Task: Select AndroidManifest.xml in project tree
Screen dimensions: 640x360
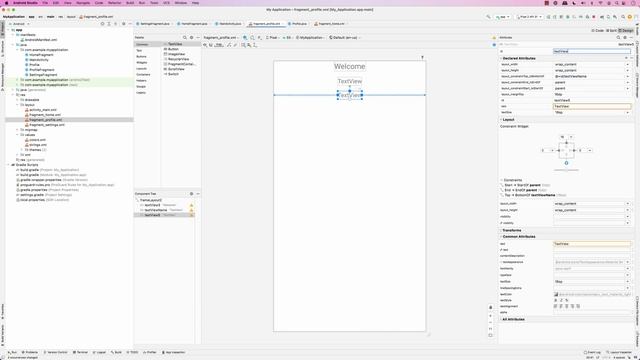Action: point(40,40)
